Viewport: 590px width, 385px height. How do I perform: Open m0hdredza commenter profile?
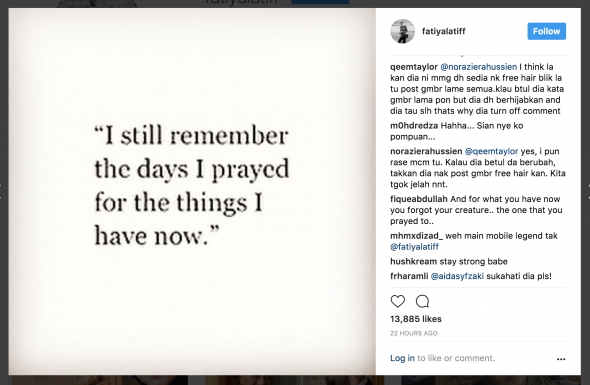[414, 126]
